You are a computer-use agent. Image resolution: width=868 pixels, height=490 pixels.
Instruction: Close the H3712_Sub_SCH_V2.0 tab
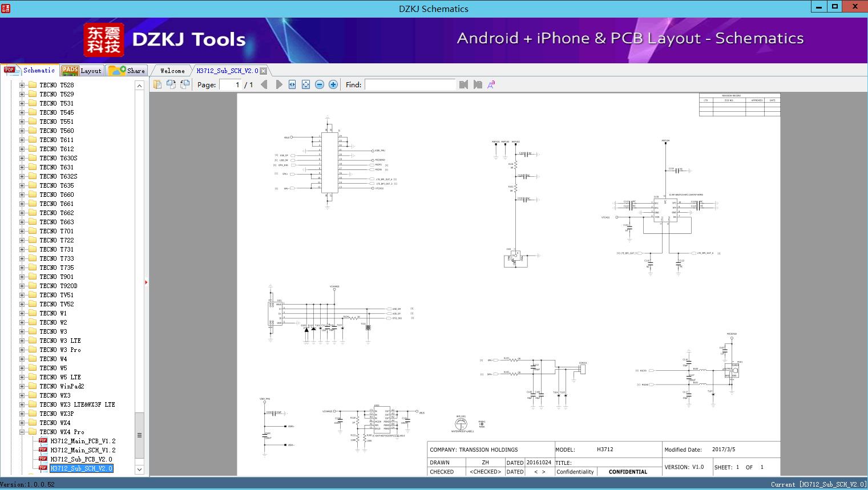(263, 71)
